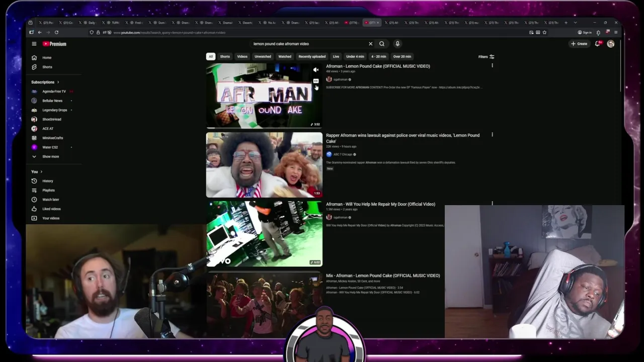Open the search Filters menu
Viewport: 644px width, 362px height.
(486, 57)
